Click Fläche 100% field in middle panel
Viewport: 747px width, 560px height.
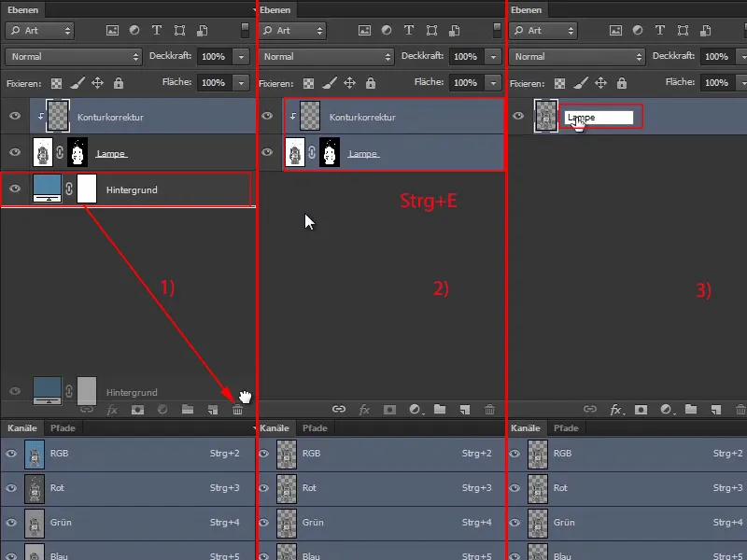[466, 83]
